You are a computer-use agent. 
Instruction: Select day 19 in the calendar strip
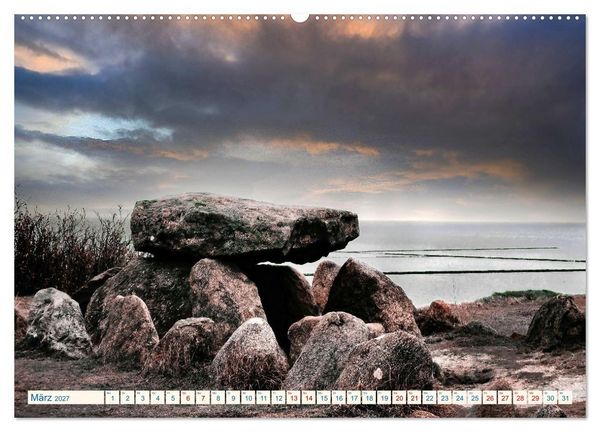pyautogui.click(x=384, y=397)
